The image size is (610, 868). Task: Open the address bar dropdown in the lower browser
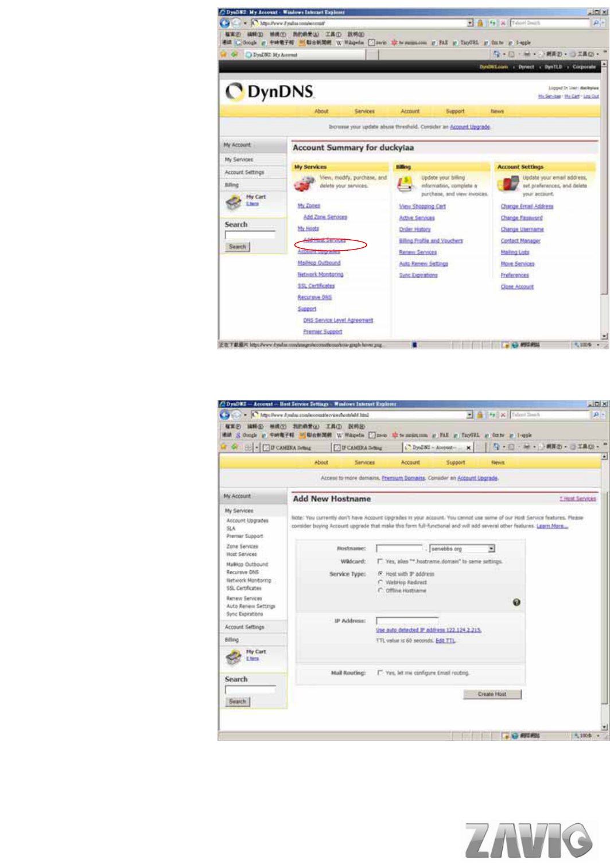pos(470,414)
